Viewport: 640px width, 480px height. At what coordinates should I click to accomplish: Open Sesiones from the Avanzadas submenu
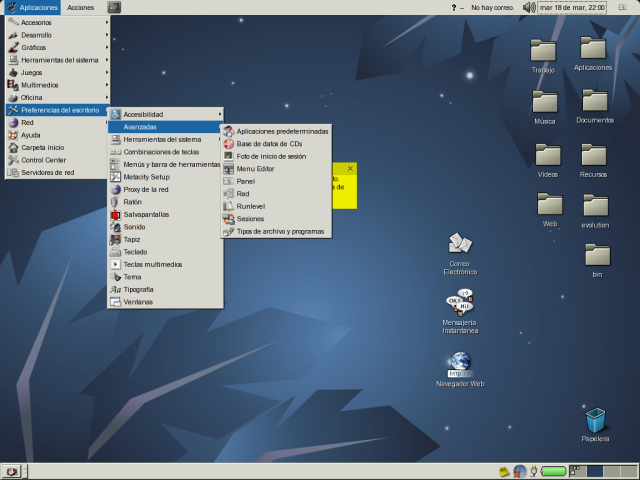[250, 218]
